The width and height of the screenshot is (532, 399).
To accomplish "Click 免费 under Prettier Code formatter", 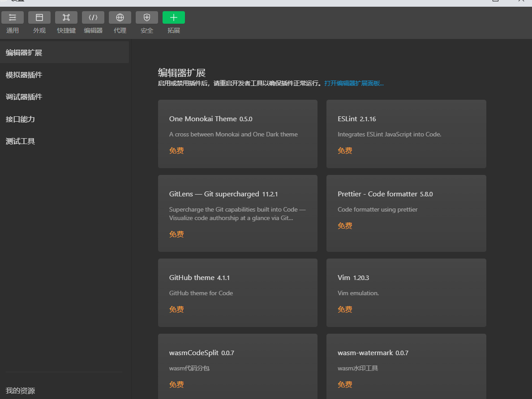I will pyautogui.click(x=345, y=226).
